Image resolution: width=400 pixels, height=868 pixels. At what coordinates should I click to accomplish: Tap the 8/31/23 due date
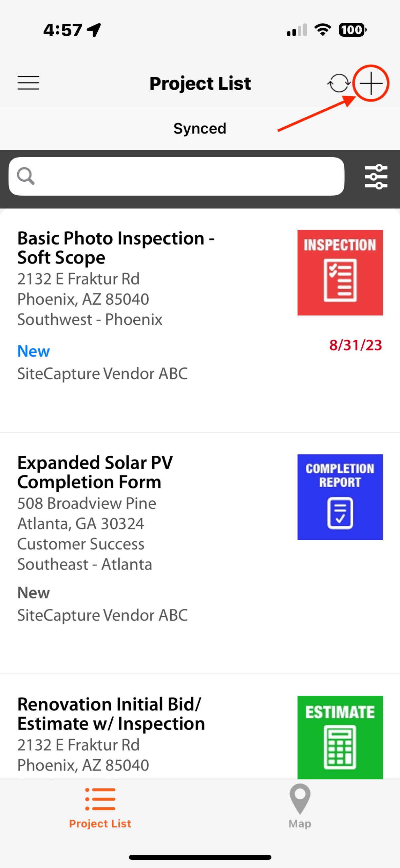coord(356,345)
